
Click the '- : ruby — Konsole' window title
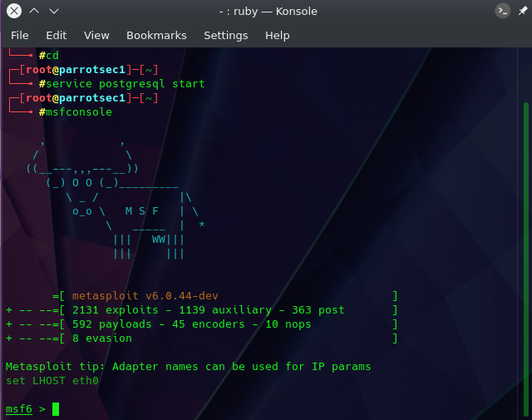coord(268,11)
